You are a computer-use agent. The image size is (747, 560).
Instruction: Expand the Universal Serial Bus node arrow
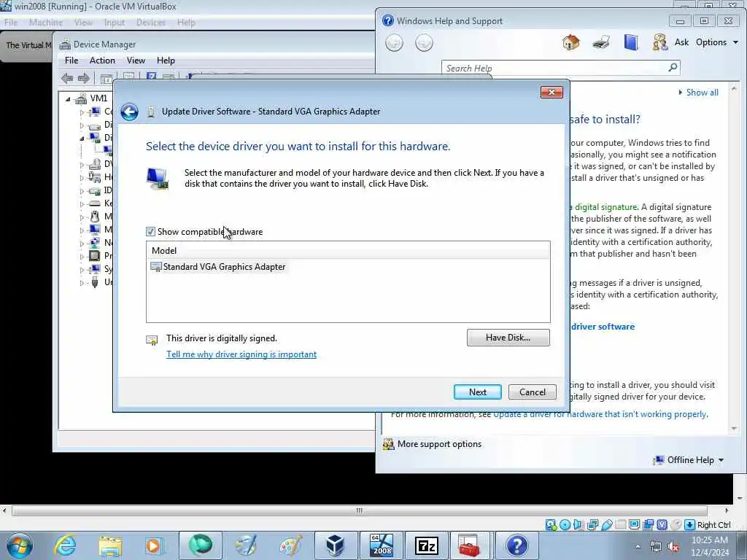(82, 283)
